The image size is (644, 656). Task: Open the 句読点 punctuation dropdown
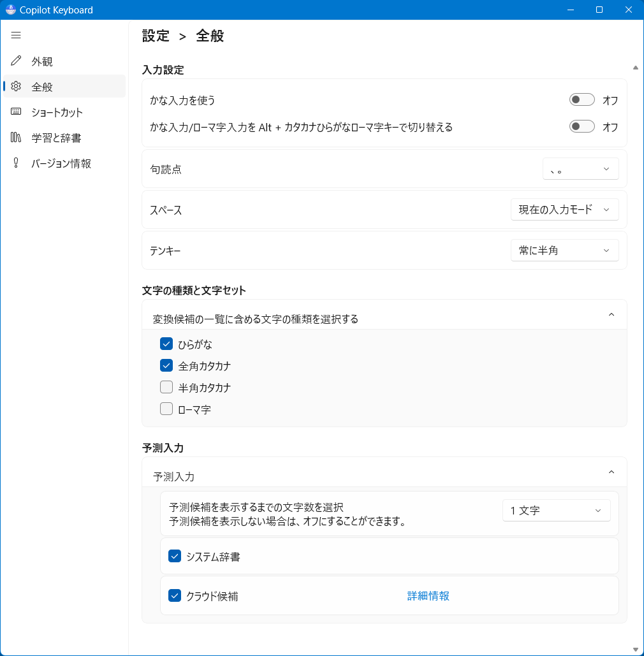click(x=580, y=169)
